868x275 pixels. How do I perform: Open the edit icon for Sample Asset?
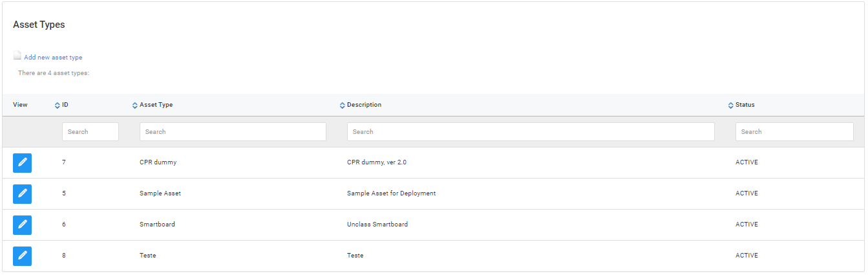pos(22,193)
